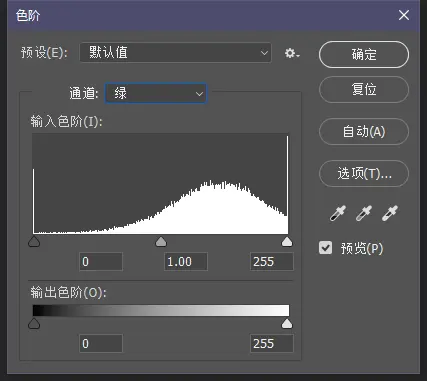Select the gray point eyedropper

364,213
